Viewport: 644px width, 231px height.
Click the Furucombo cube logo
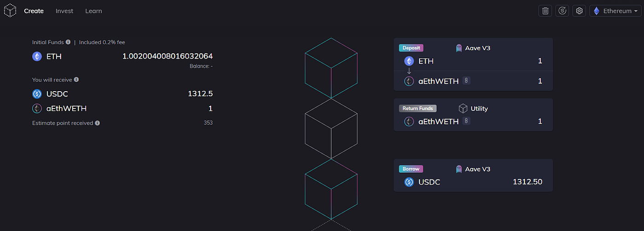10,11
